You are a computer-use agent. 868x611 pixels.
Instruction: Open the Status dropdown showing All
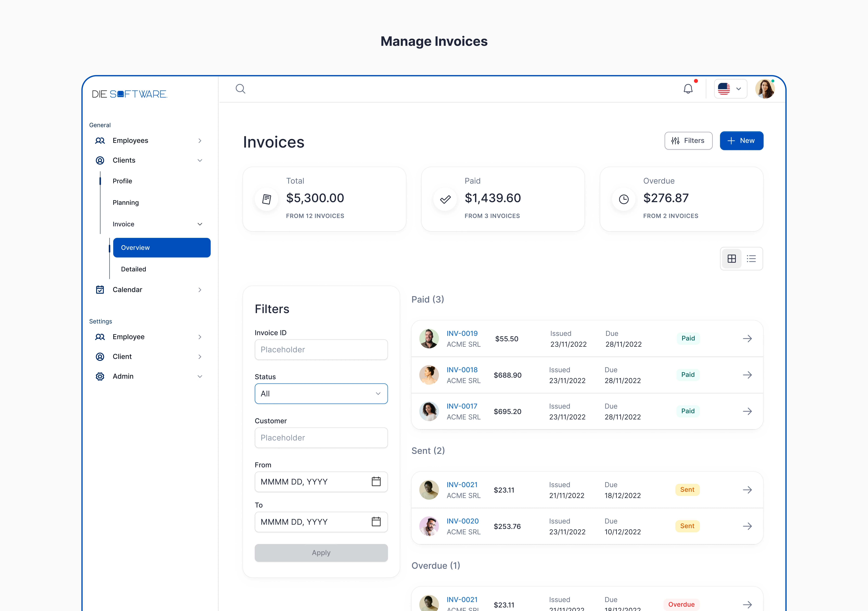pos(321,394)
